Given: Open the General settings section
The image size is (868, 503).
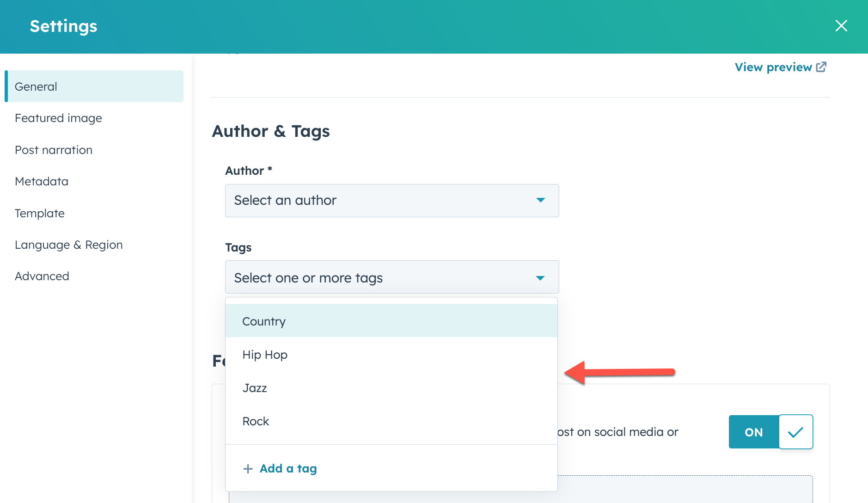Looking at the screenshot, I should coord(94,86).
